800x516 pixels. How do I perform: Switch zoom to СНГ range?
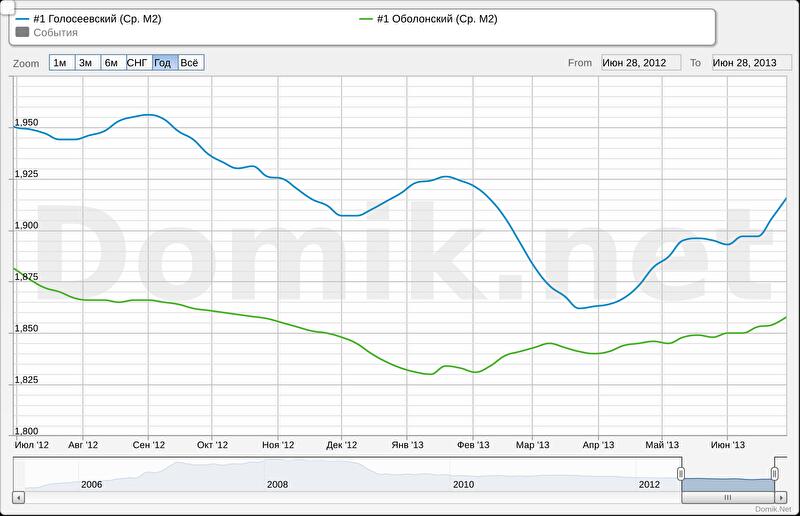tap(138, 63)
